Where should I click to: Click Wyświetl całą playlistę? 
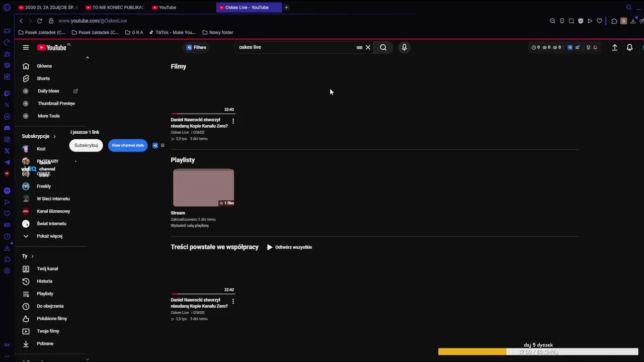190,226
